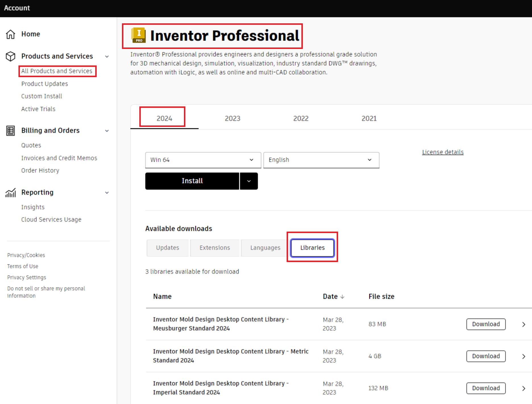Image resolution: width=532 pixels, height=404 pixels.
Task: Click the 3 libraries available for download text
Action: pyautogui.click(x=192, y=272)
